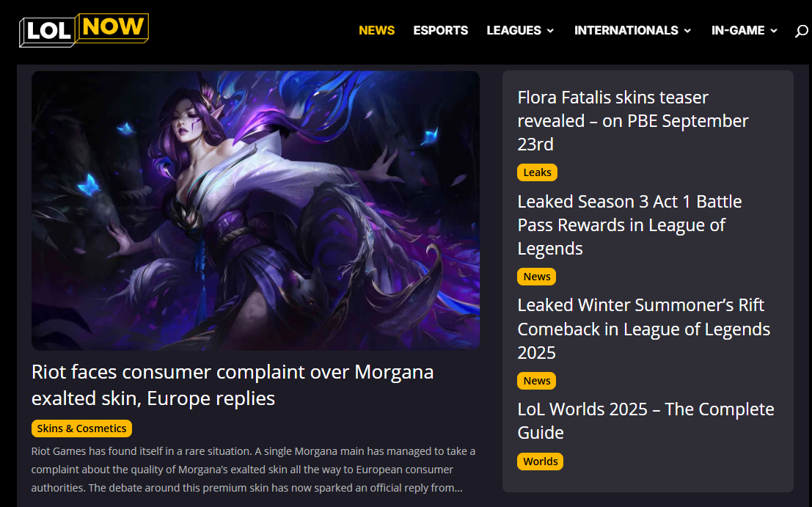Screen dimensions: 812x507
Task: Open Leaked Winter Summoner's Rift Comeback article
Action: [x=644, y=329]
